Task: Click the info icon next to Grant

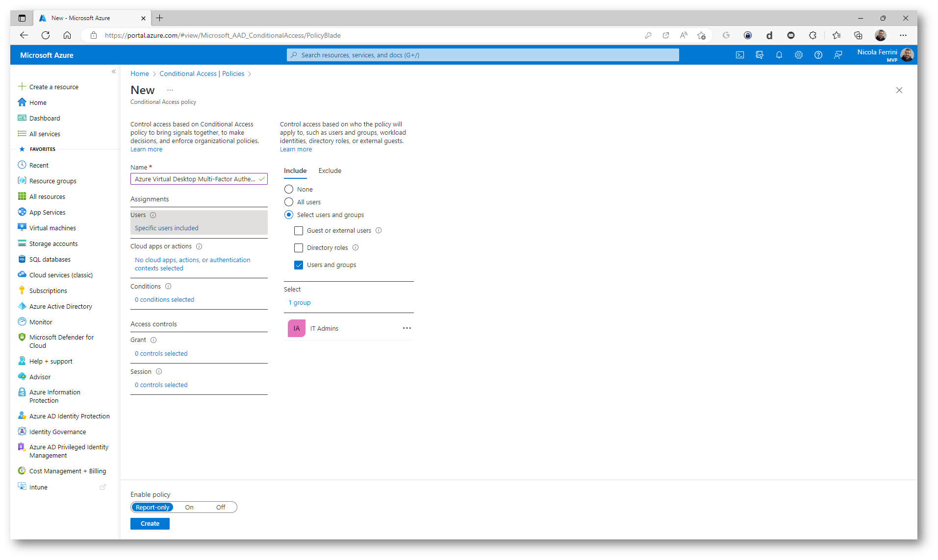Action: [153, 340]
